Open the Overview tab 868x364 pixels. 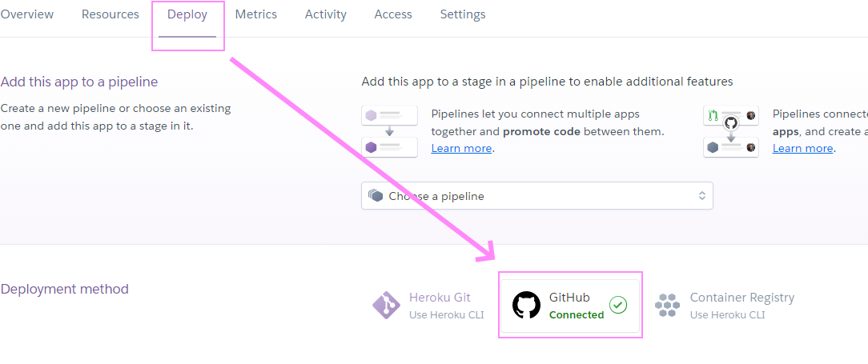coord(26,14)
